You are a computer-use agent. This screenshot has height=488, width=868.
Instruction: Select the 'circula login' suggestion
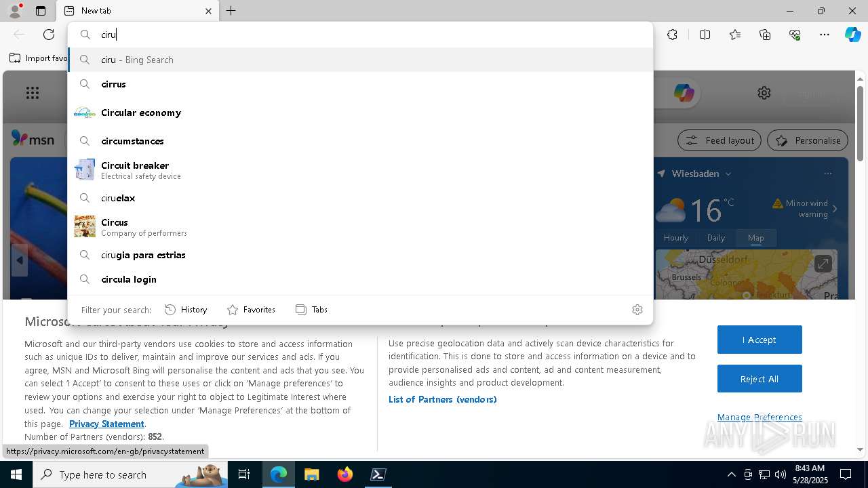coord(360,279)
